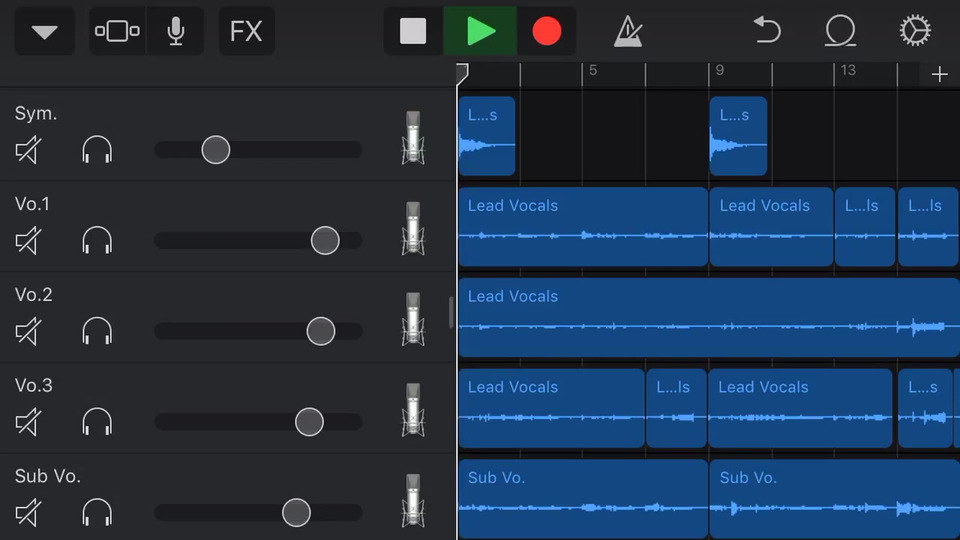The image size is (960, 540).
Task: Solo the Vo.2 track with headphones
Action: pos(97,331)
